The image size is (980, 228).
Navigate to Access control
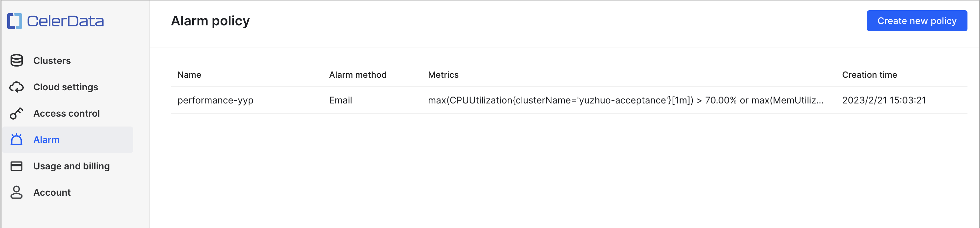click(x=67, y=113)
